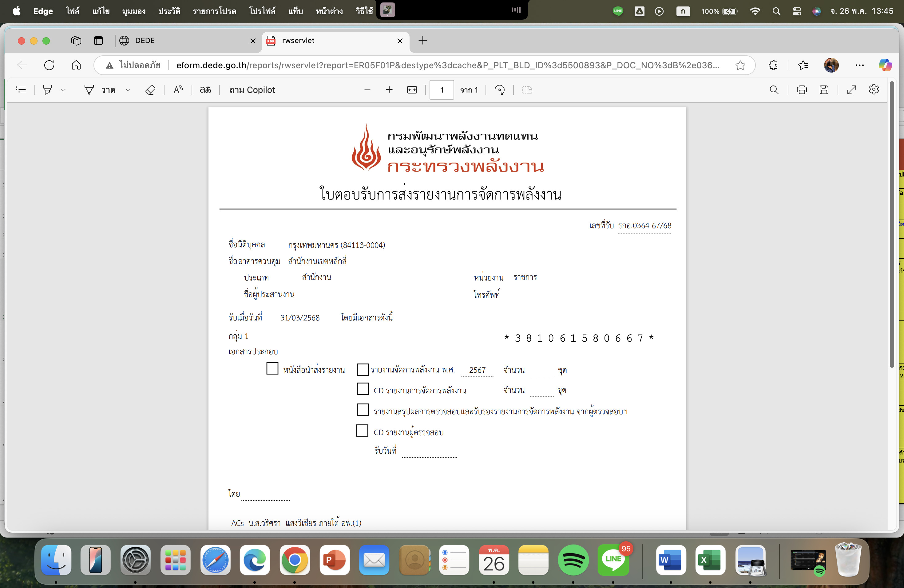The width and height of the screenshot is (904, 588).
Task: Print the PDF document
Action: click(801, 89)
